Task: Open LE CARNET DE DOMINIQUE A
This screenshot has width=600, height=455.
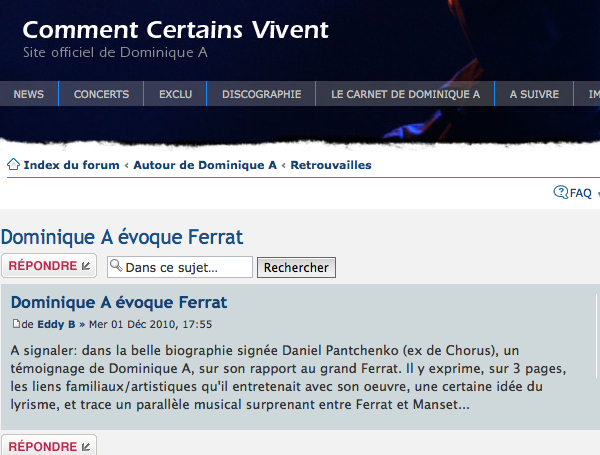Action: click(405, 94)
